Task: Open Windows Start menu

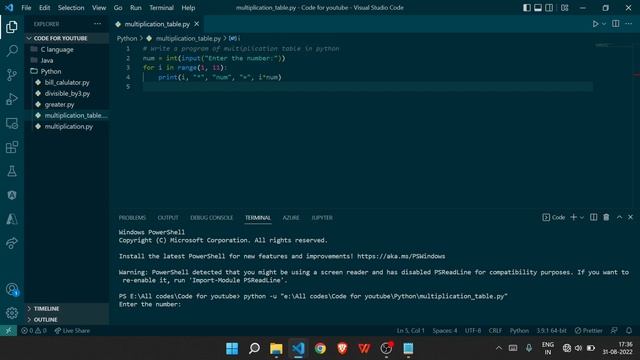Action: (x=232, y=348)
